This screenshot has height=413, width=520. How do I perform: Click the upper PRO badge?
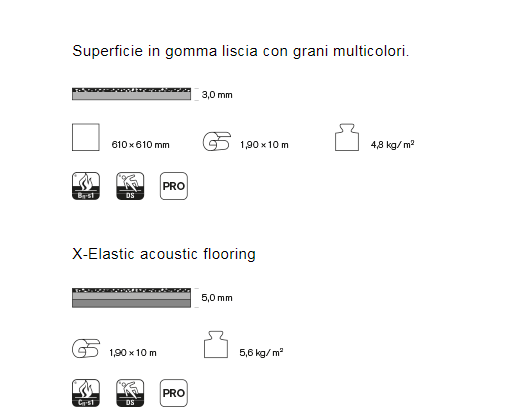coord(174,186)
